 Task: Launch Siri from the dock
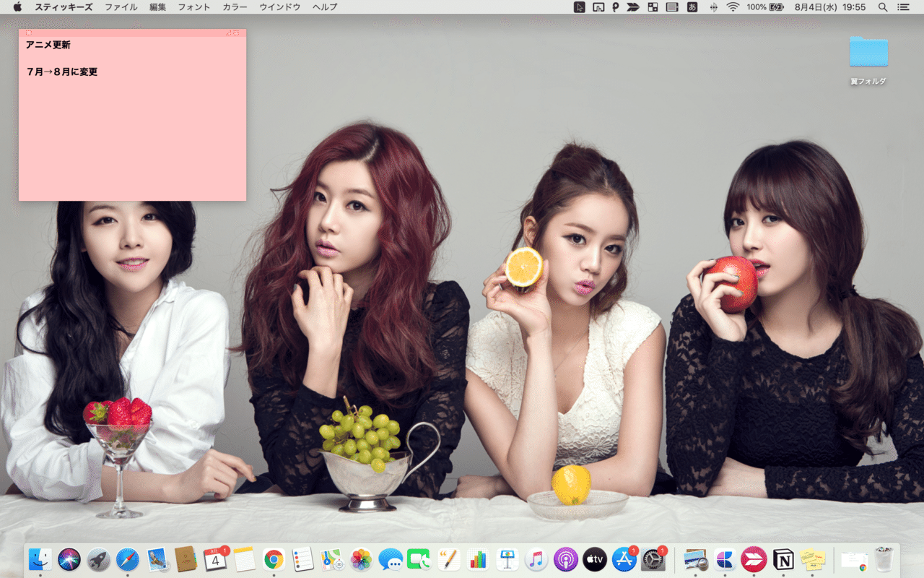69,559
